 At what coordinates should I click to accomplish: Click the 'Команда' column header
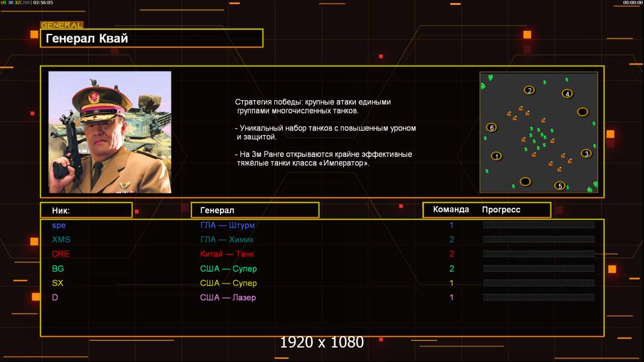pos(451,209)
